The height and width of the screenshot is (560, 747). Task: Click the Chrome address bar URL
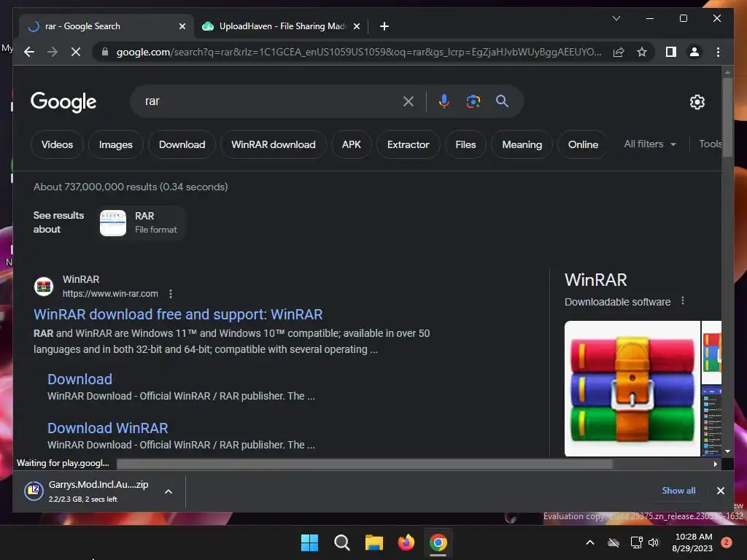[359, 52]
